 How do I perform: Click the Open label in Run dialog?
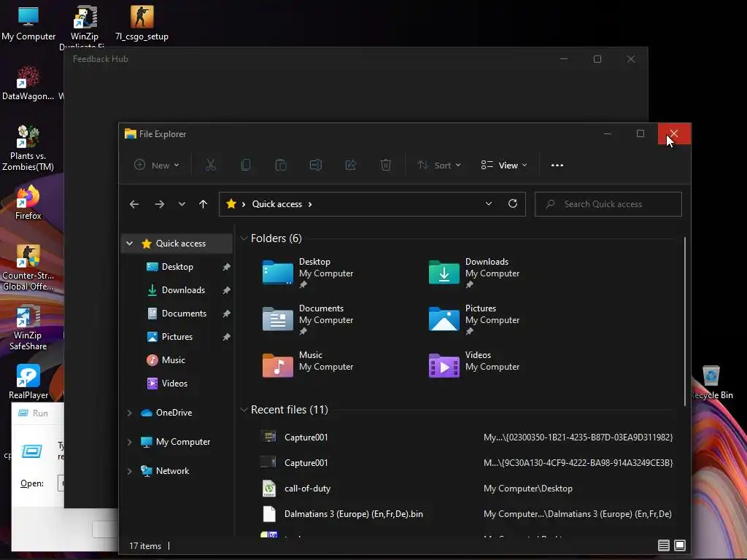point(32,483)
